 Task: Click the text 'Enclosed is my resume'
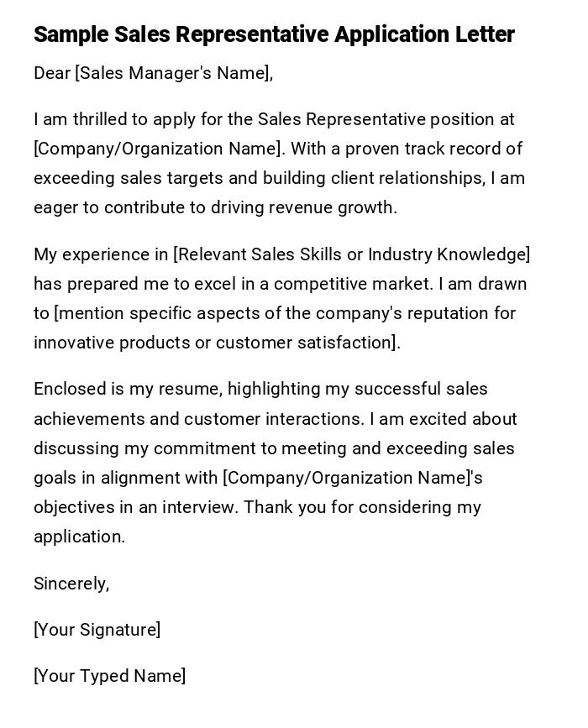pos(128,389)
